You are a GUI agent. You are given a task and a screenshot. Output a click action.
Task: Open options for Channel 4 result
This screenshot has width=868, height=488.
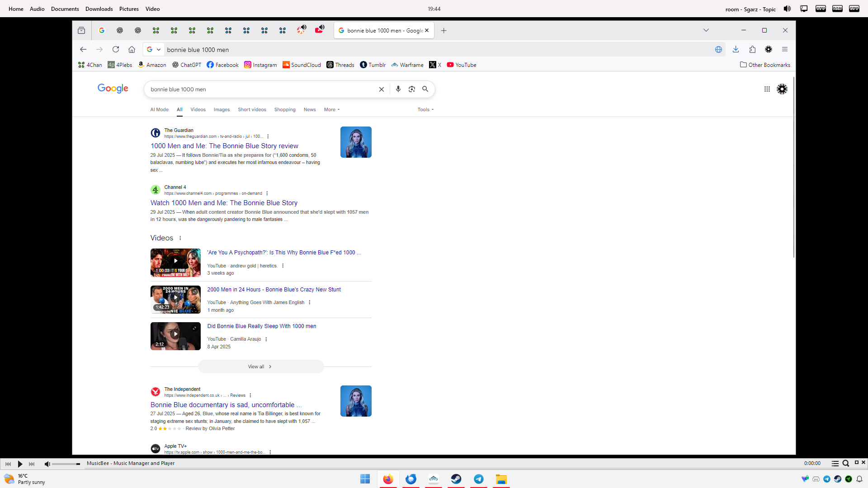pyautogui.click(x=267, y=193)
